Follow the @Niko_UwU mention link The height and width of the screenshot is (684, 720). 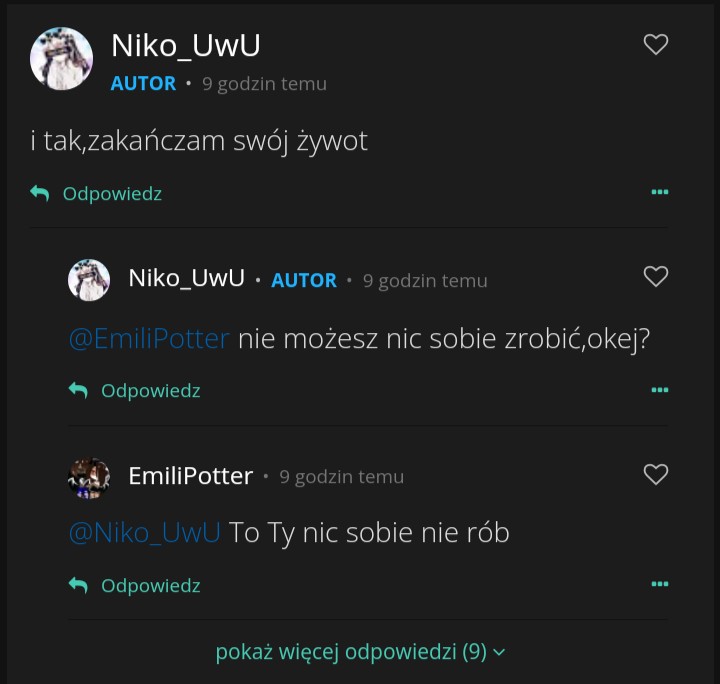click(144, 533)
